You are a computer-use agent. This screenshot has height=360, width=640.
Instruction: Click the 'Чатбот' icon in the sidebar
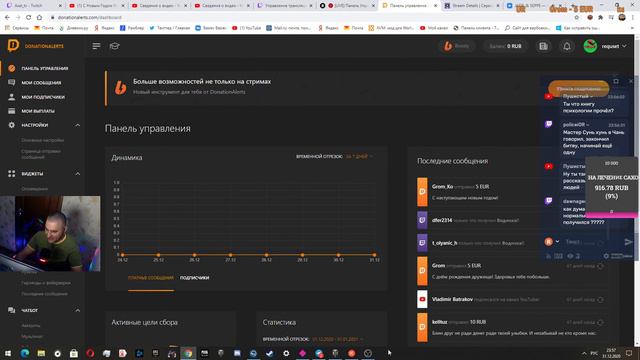coord(11,310)
